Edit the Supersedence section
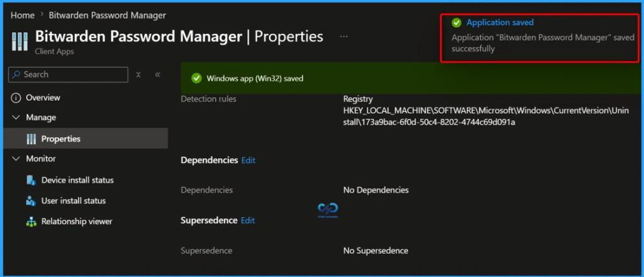Screen dimensions: 644x277 pyautogui.click(x=248, y=221)
